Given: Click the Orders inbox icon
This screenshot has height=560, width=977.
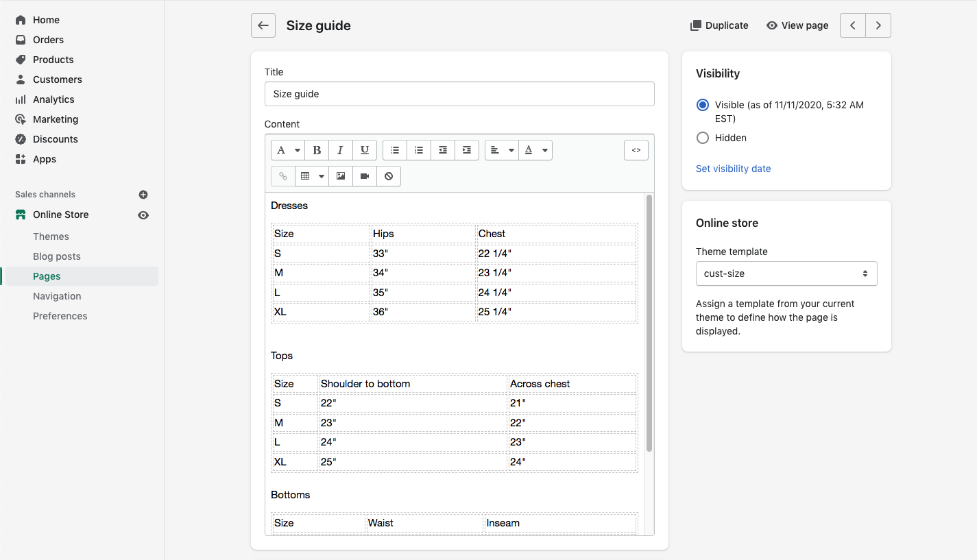Looking at the screenshot, I should point(21,40).
